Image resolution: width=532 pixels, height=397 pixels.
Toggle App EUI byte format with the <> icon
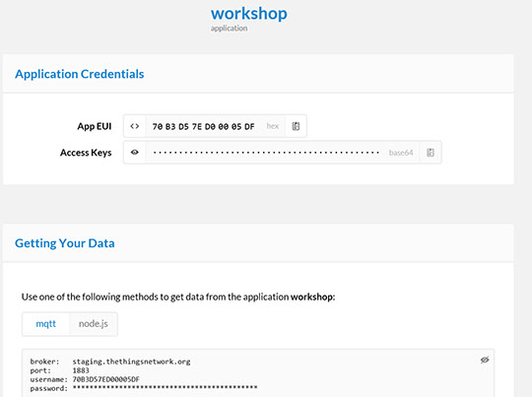(135, 126)
